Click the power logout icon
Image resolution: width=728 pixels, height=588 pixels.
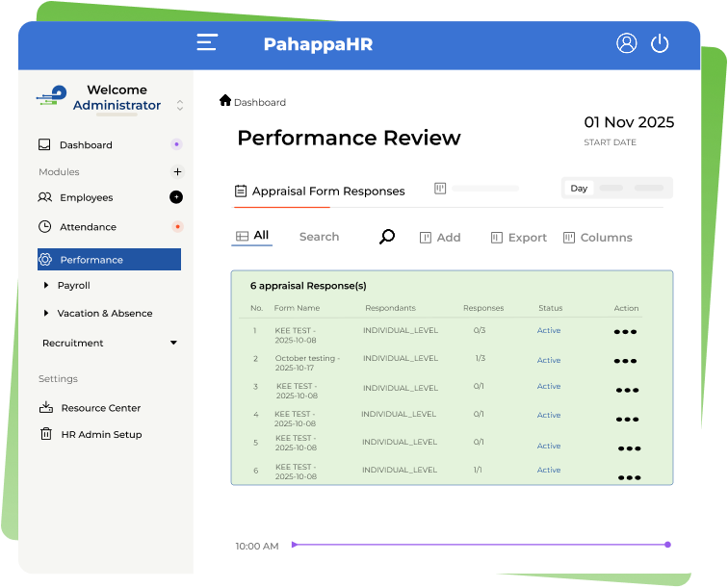(x=660, y=43)
